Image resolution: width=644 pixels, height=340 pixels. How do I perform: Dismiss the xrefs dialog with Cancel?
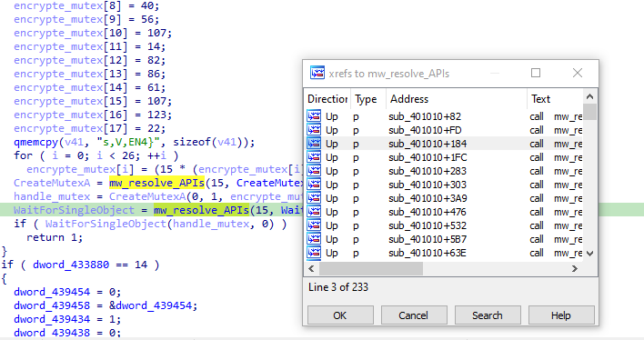pyautogui.click(x=414, y=315)
